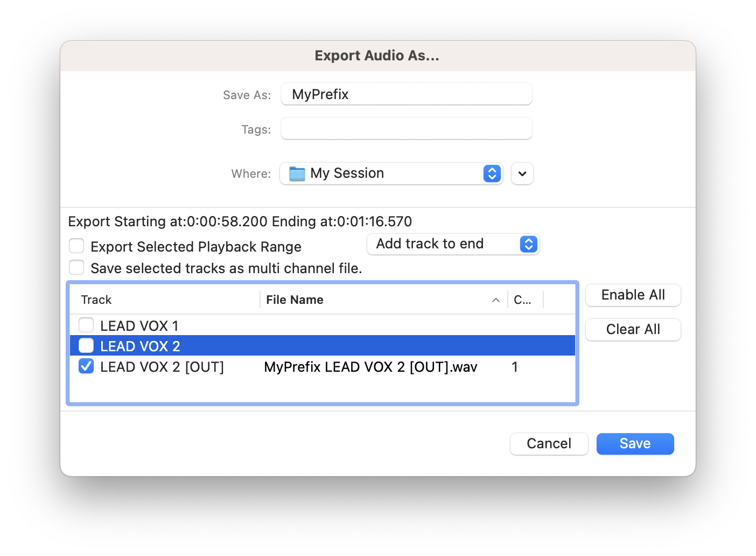Click the Tags input field
The height and width of the screenshot is (556, 756).
(x=406, y=129)
